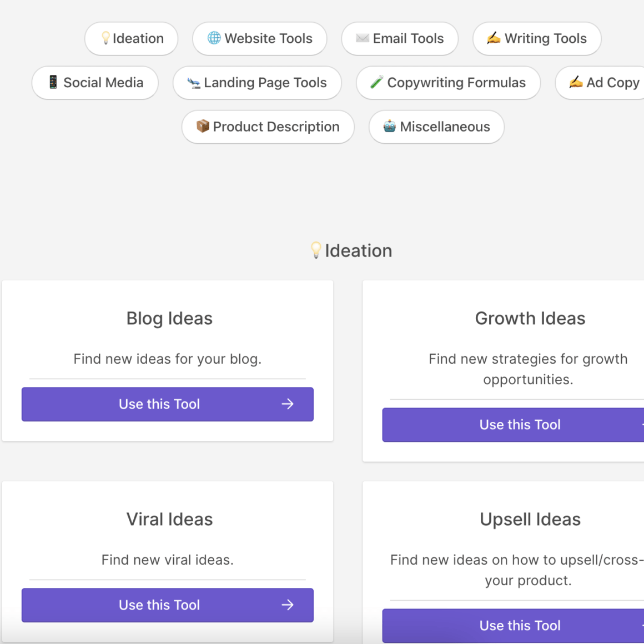644x644 pixels.
Task: Click the arrow on Blog Ideas button
Action: tap(288, 404)
